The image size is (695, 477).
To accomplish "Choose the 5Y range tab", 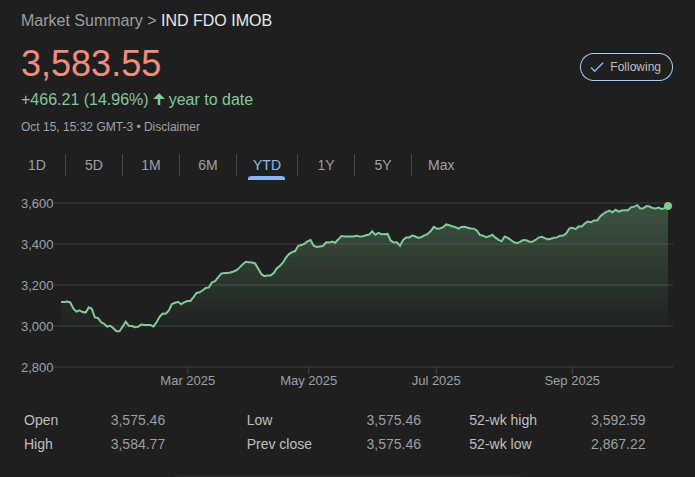I will (x=383, y=165).
